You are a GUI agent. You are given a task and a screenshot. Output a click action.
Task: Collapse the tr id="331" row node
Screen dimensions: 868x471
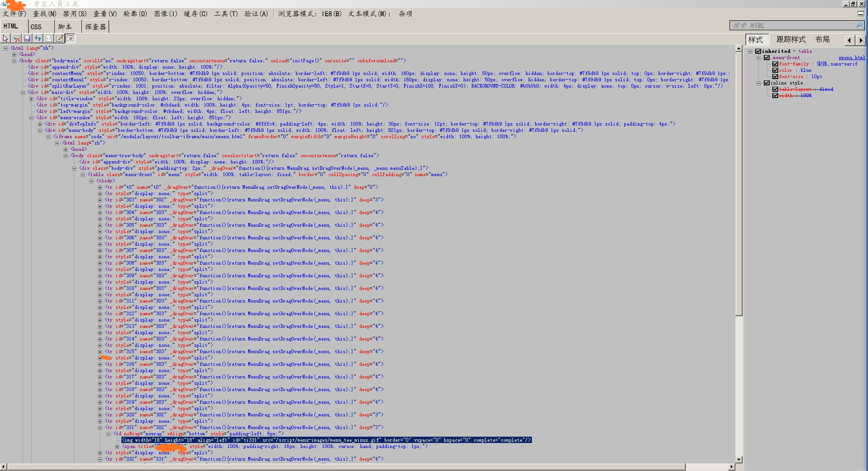pos(100,427)
